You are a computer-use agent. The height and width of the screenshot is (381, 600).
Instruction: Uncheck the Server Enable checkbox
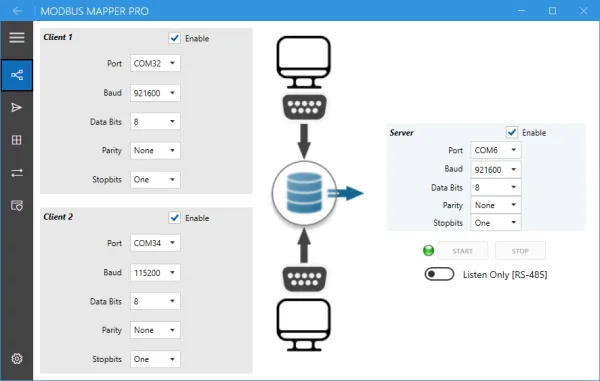(x=512, y=132)
